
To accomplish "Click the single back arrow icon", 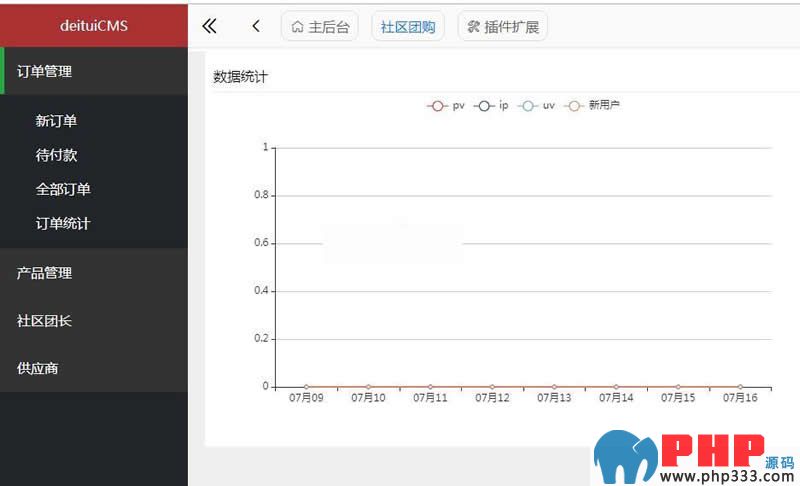I will pos(256,26).
